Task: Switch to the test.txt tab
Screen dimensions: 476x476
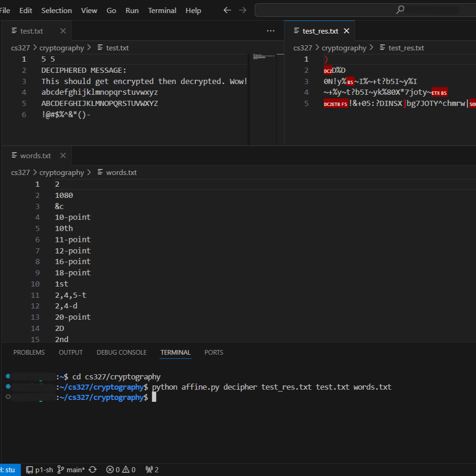Action: point(31,31)
